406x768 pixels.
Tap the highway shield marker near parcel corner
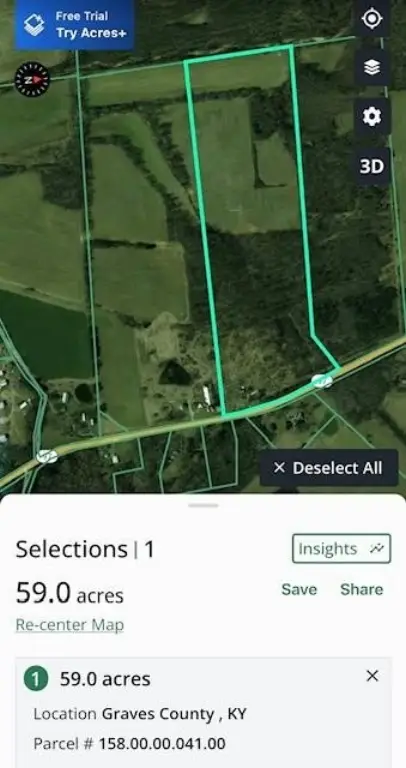pyautogui.click(x=322, y=381)
